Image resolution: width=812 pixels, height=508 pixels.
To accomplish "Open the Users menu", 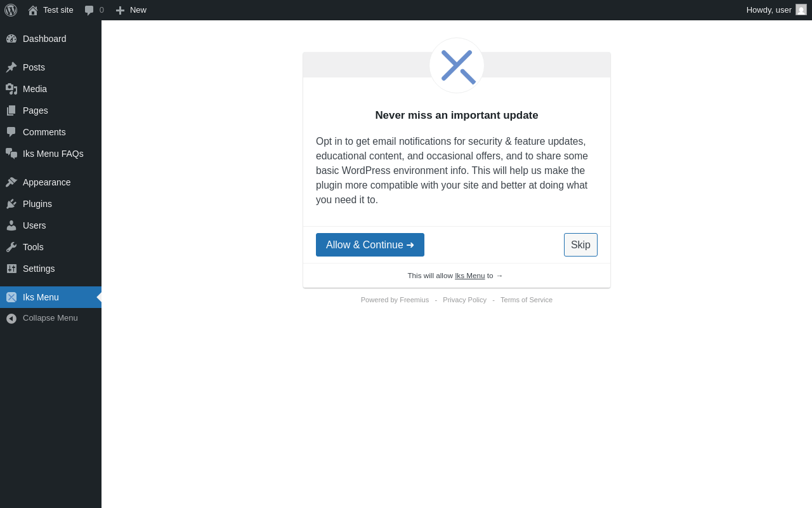I will pos(51,225).
